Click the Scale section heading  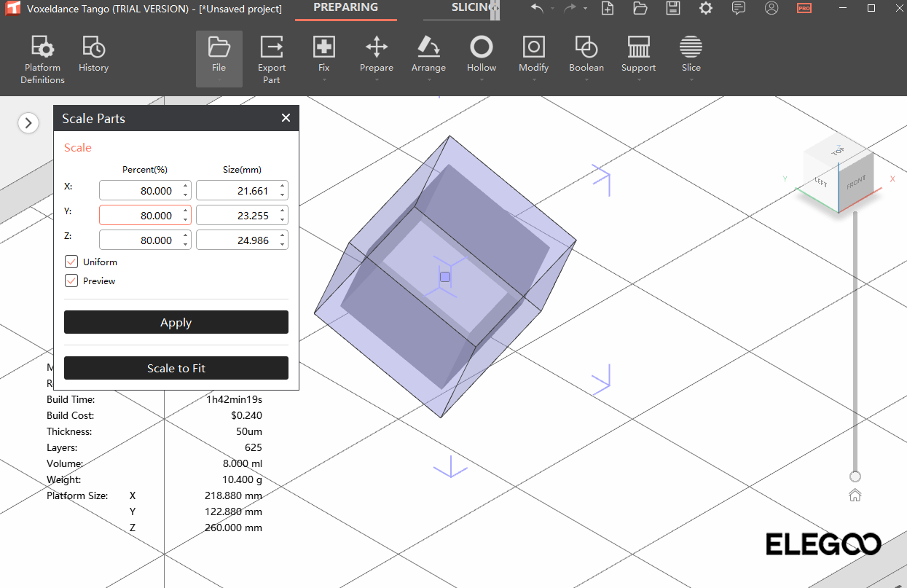78,147
